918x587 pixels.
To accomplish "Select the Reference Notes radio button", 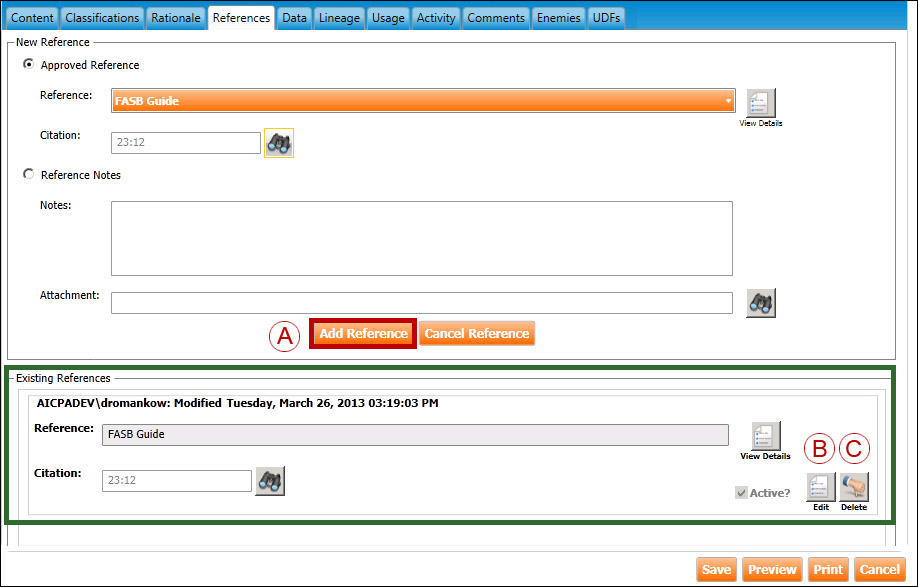I will pyautogui.click(x=28, y=175).
